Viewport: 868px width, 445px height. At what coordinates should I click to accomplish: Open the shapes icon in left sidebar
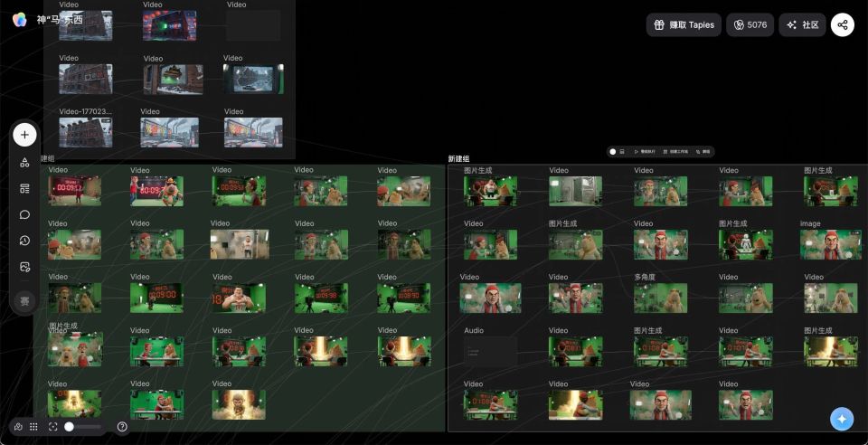coord(25,162)
